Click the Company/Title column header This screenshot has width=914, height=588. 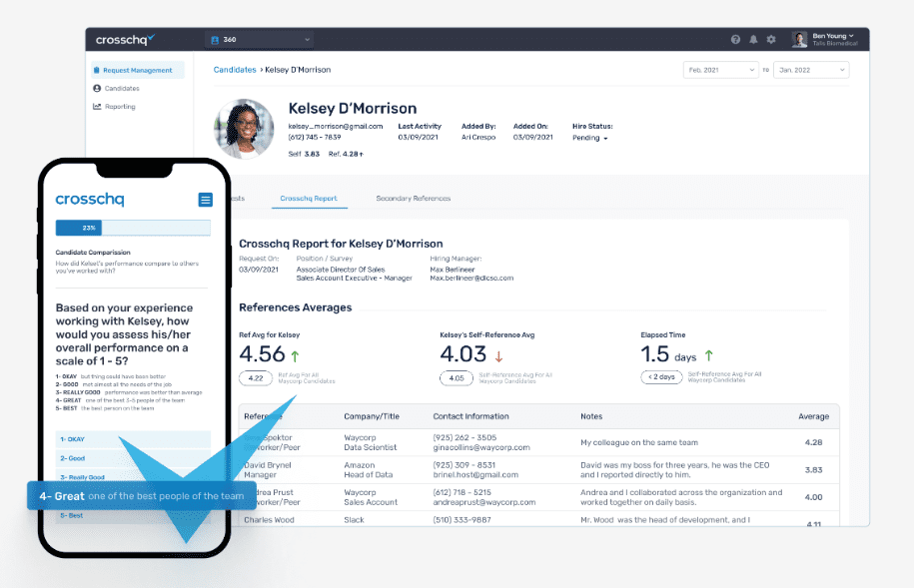pyautogui.click(x=372, y=416)
